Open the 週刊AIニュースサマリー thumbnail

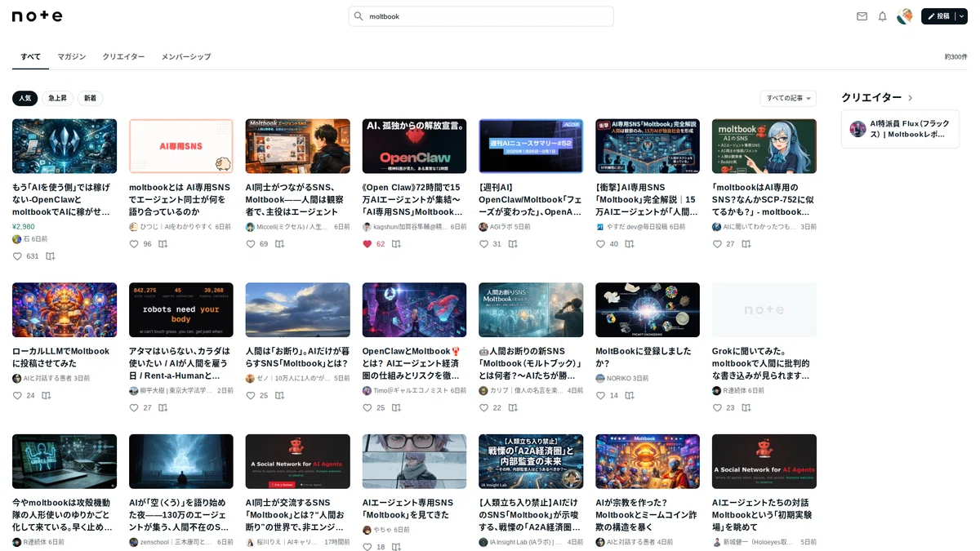click(x=531, y=146)
